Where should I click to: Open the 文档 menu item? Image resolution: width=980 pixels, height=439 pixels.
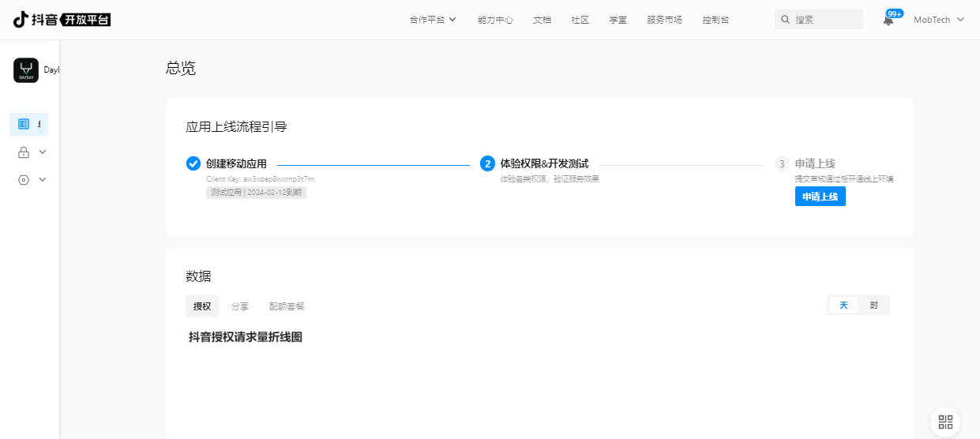(542, 20)
